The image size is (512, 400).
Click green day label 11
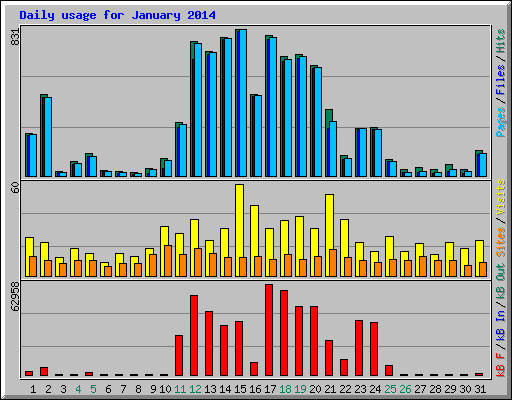[180, 389]
